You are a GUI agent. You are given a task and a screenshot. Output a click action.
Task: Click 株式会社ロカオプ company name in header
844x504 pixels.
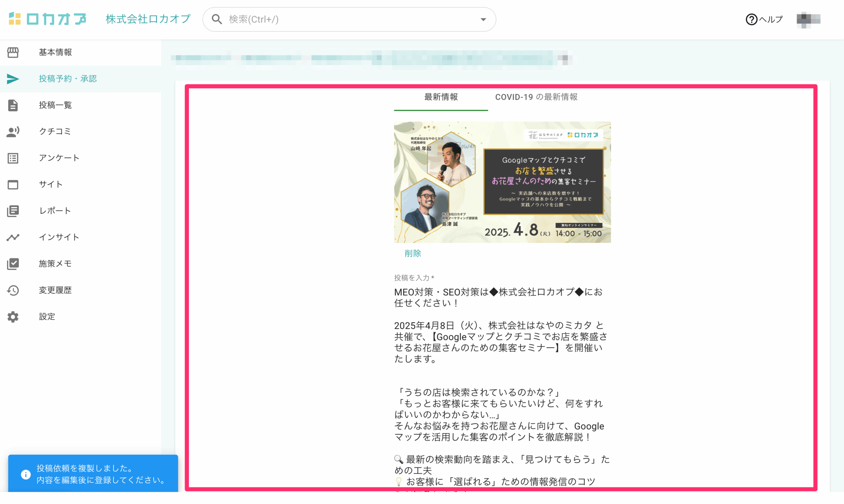click(148, 19)
